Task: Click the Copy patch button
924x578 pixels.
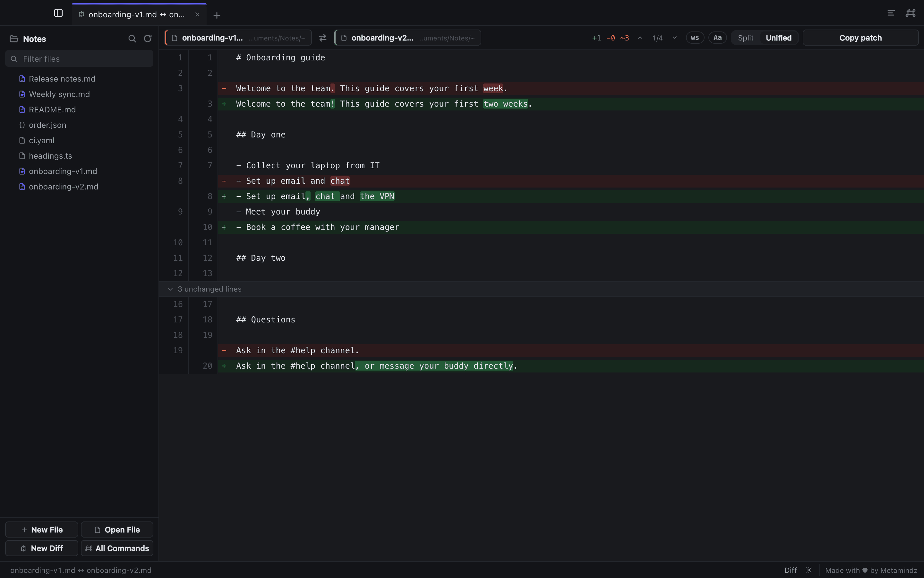Action: tap(860, 38)
